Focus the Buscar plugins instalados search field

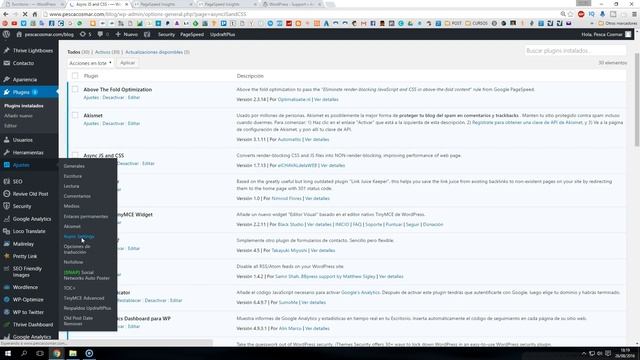[575, 51]
